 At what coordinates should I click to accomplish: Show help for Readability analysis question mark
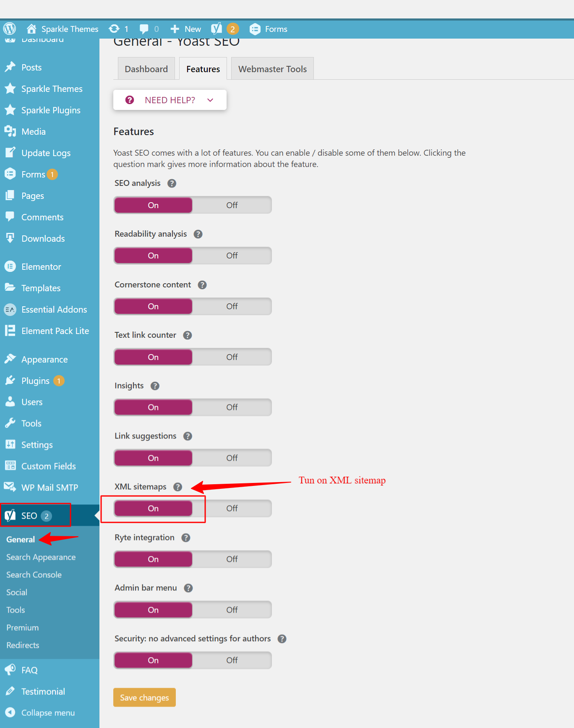pyautogui.click(x=198, y=234)
